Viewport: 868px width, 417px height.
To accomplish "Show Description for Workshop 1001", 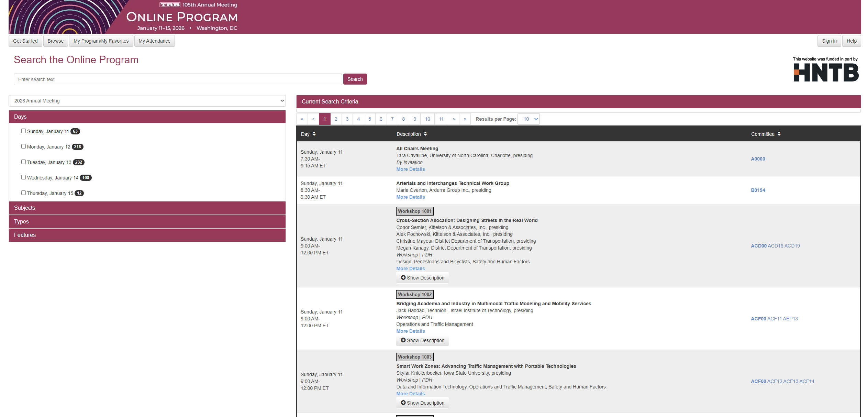I will 422,278.
